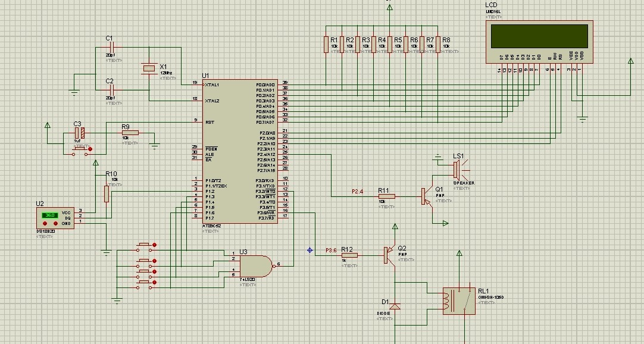
Task: Click the 'LS1' reference label
Action: 458,156
